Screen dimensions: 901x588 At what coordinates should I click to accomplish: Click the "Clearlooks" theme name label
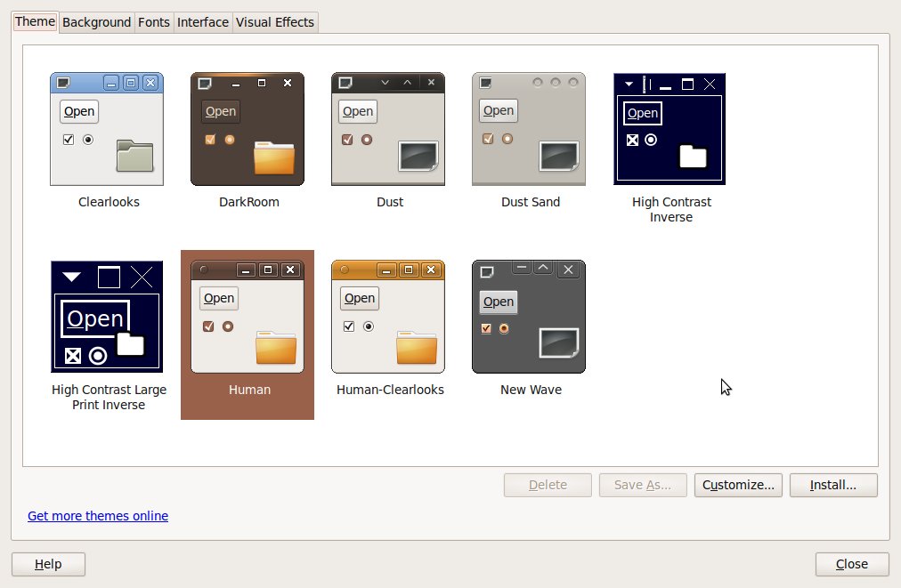click(109, 202)
